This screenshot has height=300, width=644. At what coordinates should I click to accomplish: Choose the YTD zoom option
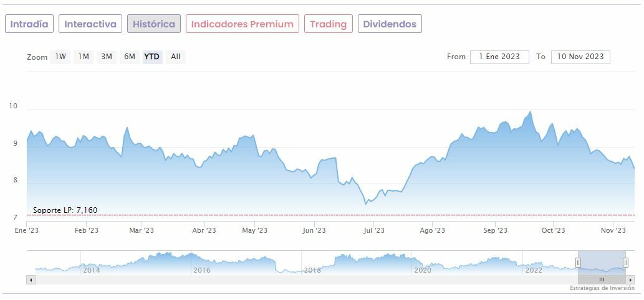pos(152,57)
